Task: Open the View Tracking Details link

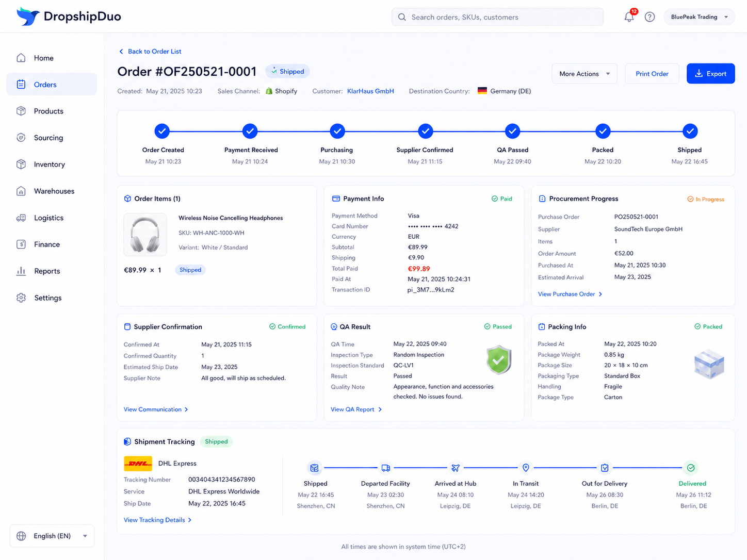Action: point(157,520)
